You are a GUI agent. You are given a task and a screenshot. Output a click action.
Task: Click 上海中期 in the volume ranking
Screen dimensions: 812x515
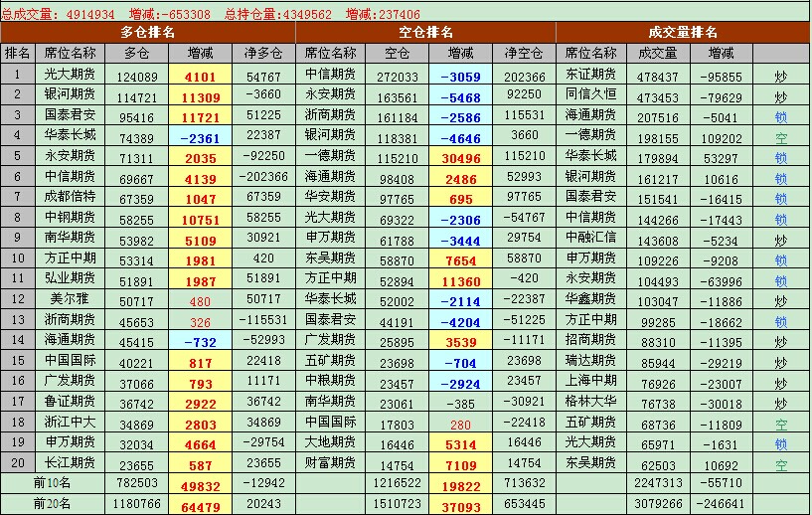(591, 381)
